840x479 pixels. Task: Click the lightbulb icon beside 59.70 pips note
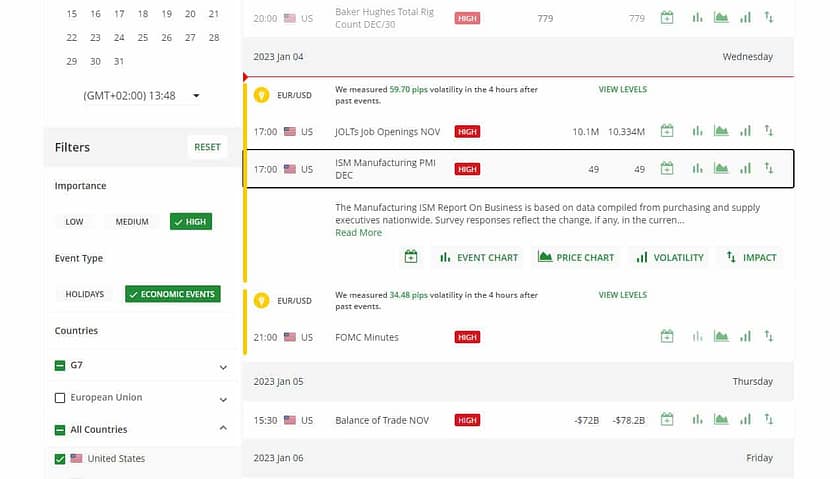click(x=262, y=95)
